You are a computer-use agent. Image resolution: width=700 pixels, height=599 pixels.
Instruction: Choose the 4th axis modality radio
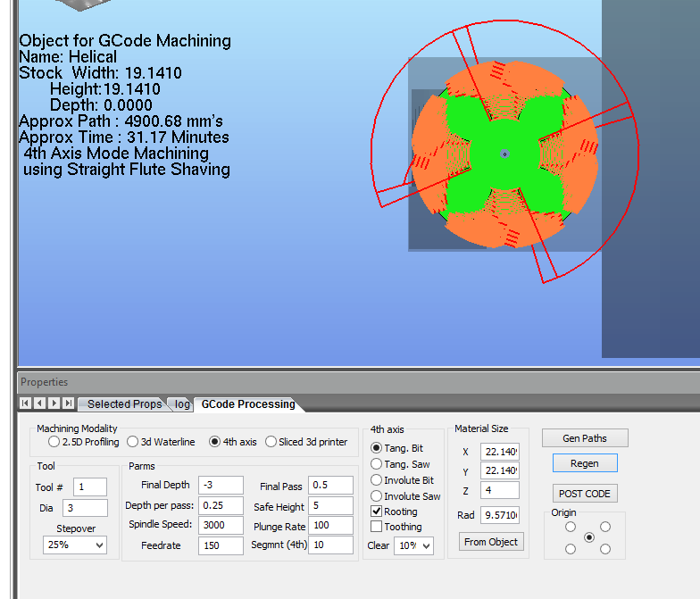214,442
